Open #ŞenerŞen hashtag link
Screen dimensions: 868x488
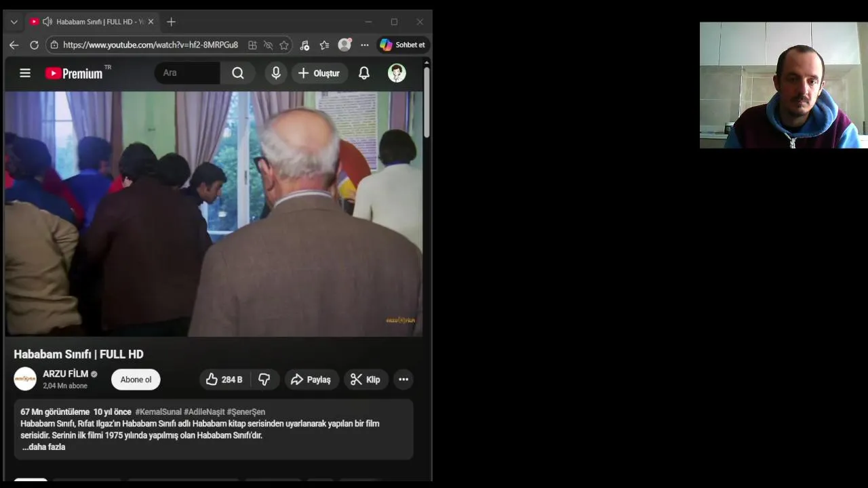coord(246,411)
